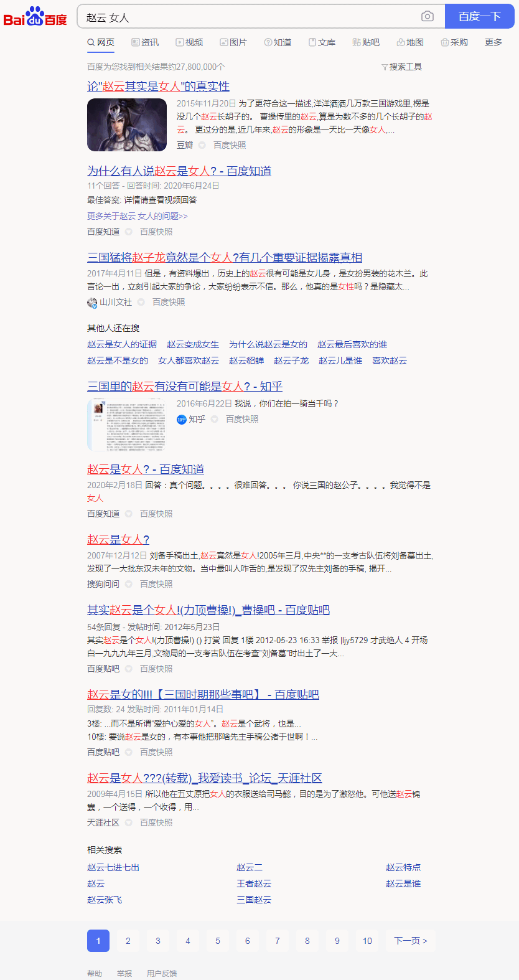Go to results page 5

218,941
